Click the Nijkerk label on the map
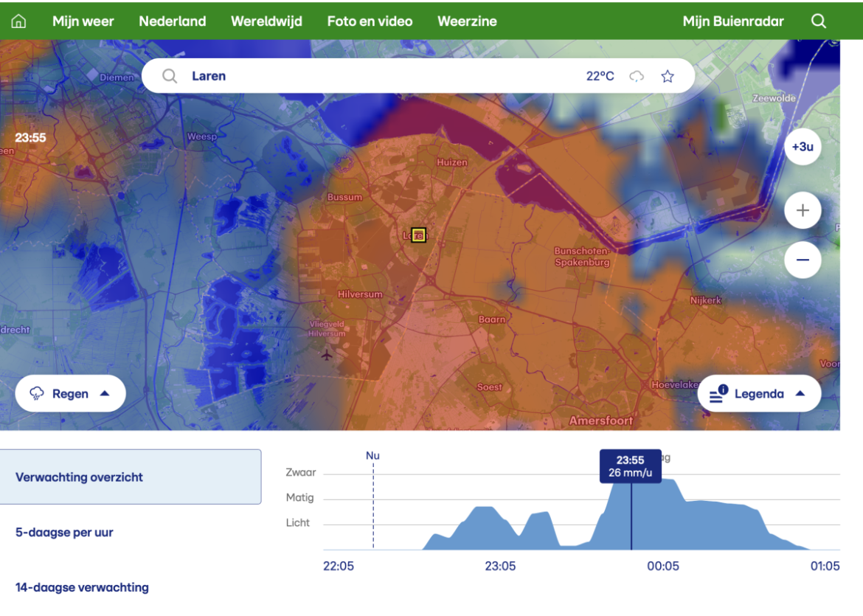 (706, 300)
